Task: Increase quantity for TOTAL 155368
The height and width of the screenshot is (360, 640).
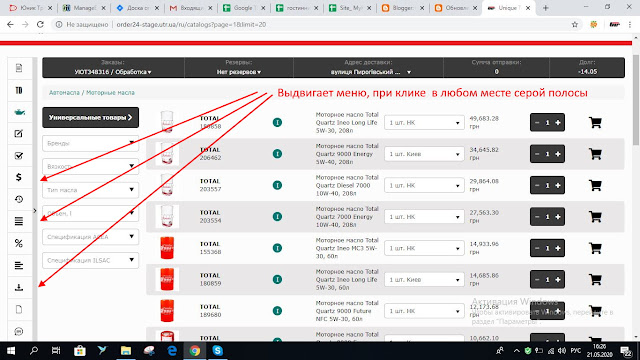Action: pos(558,248)
